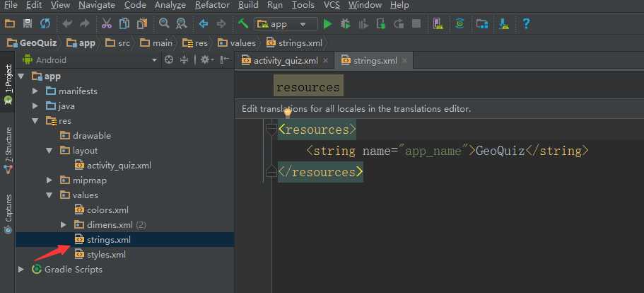This screenshot has width=644, height=293.
Task: Open AVD Manager icon
Action: (438, 24)
